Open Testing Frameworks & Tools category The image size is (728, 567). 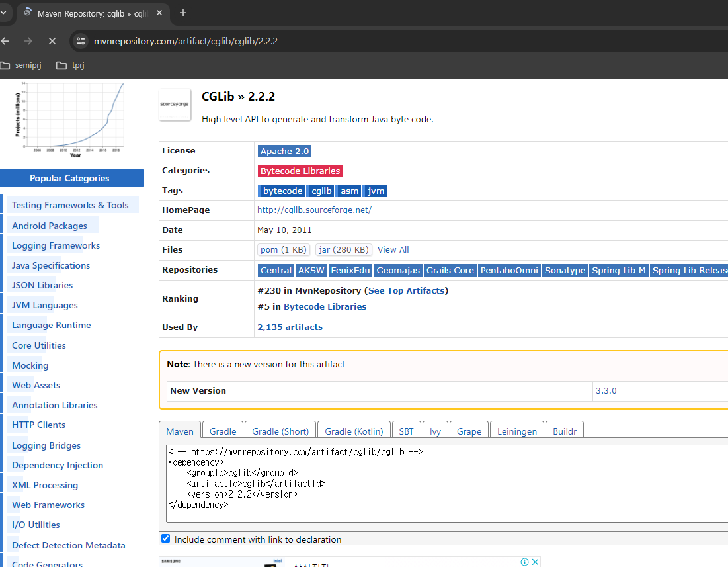click(70, 205)
